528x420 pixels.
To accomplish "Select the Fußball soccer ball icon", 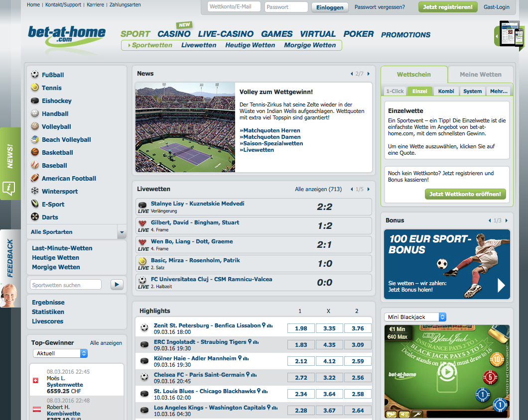I will tap(34, 74).
